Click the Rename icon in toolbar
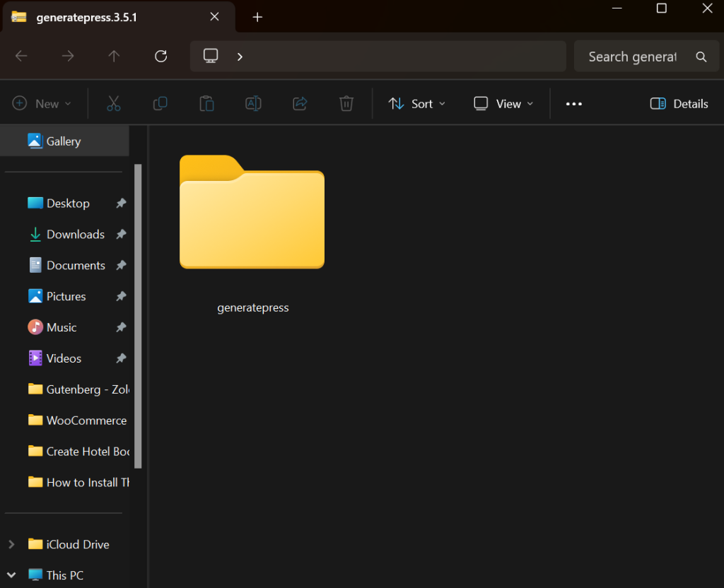This screenshot has height=588, width=724. [x=253, y=104]
